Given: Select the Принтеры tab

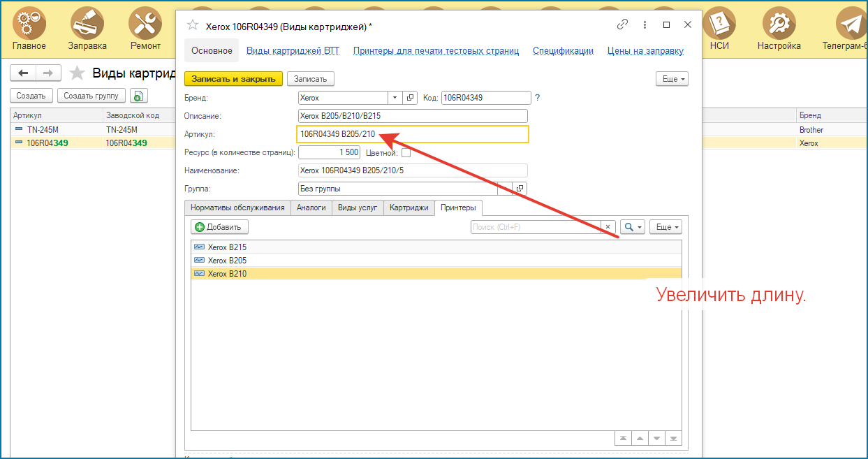Looking at the screenshot, I should (458, 207).
